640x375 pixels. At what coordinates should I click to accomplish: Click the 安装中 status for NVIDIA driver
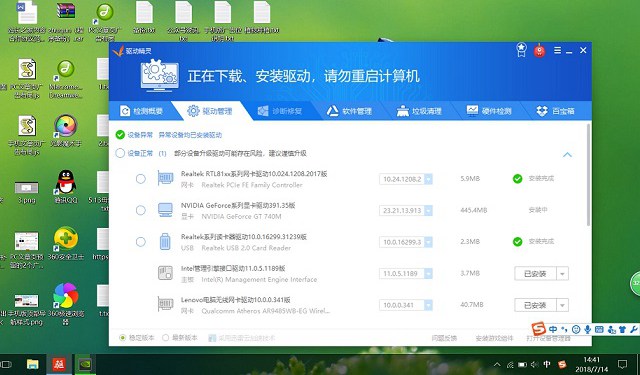coord(538,210)
